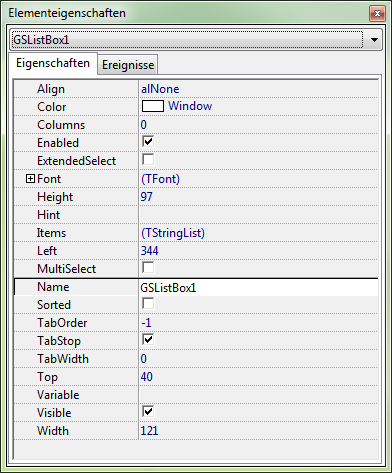Click the Hint property label
Image resolution: width=392 pixels, height=473 pixels.
tap(49, 215)
